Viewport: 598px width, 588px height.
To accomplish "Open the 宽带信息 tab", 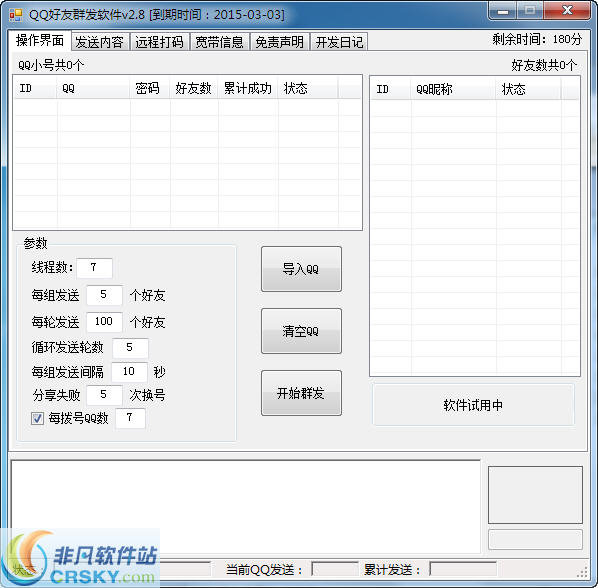I will [219, 42].
